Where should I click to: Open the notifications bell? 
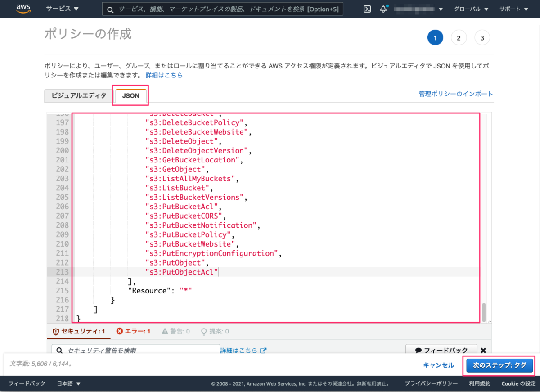(383, 9)
